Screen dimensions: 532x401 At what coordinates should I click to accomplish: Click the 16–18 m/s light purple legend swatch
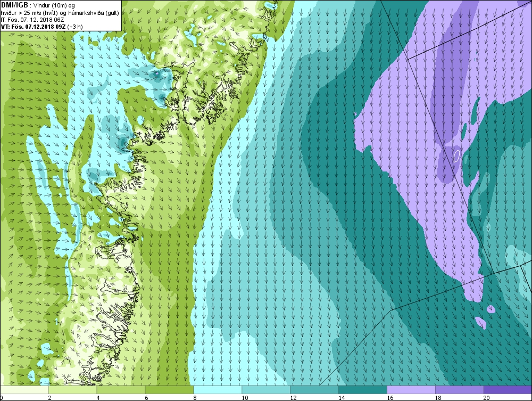pyautogui.click(x=411, y=390)
